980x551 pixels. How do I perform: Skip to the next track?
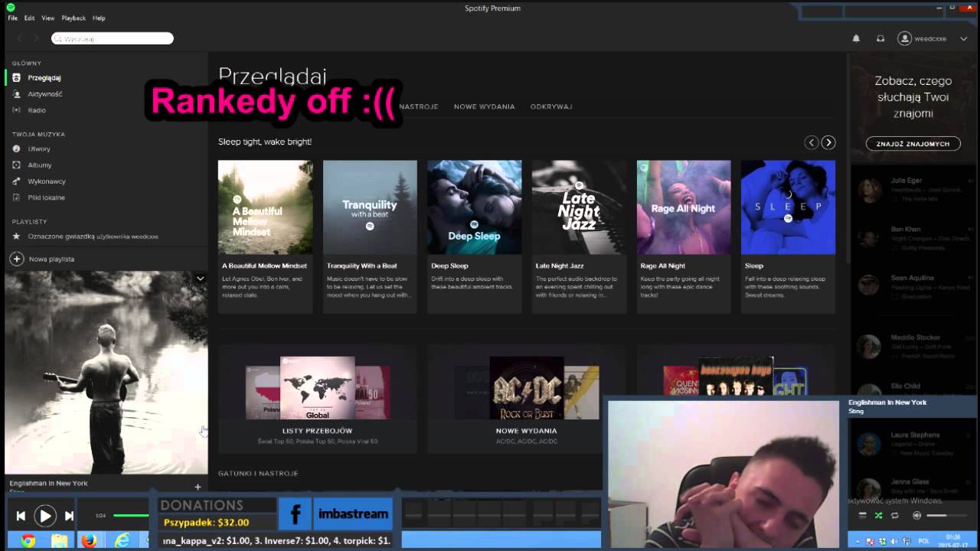(69, 516)
